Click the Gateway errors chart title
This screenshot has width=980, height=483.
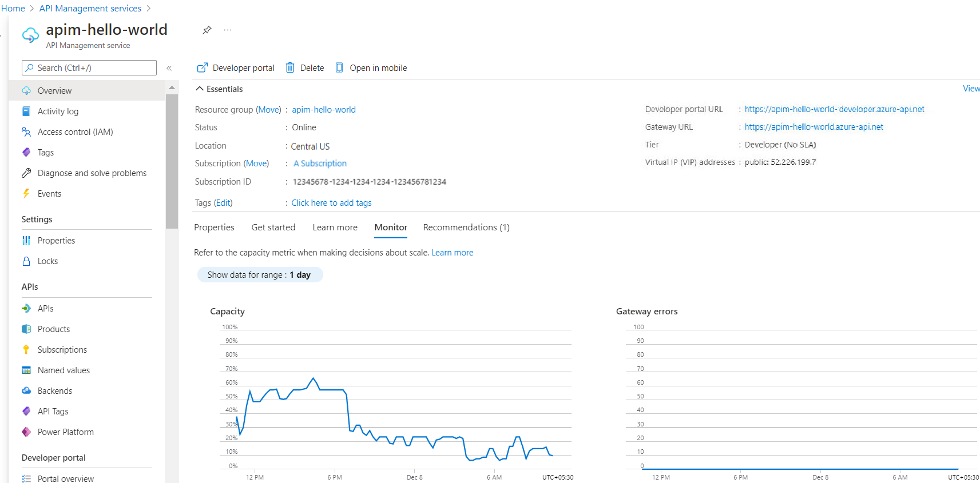[646, 312]
